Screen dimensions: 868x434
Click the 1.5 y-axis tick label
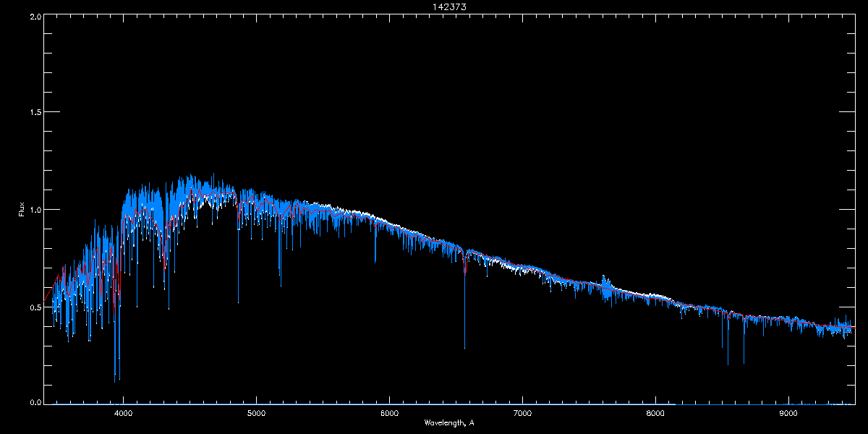(34, 113)
